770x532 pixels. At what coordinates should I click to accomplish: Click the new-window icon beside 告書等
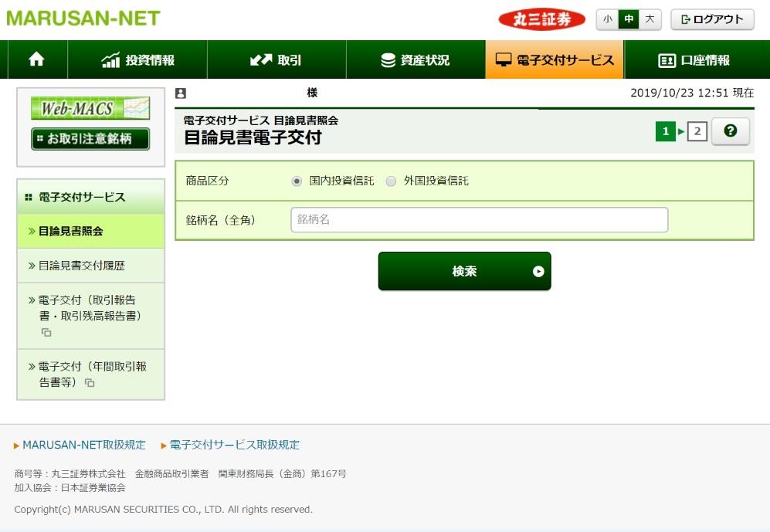pyautogui.click(x=90, y=382)
